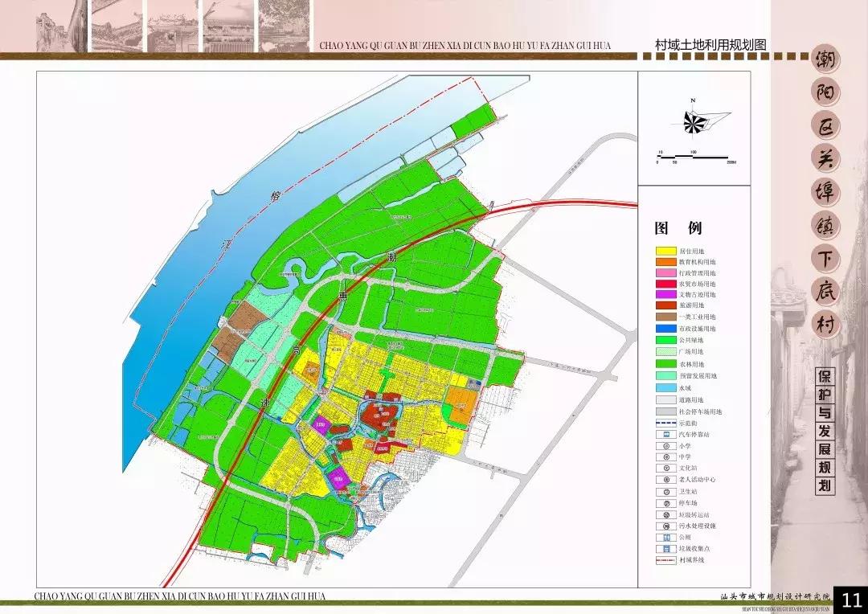Viewport: 868px width, 614px height.
Task: Select the yellow 居住用地 swatch
Action: tap(666, 252)
